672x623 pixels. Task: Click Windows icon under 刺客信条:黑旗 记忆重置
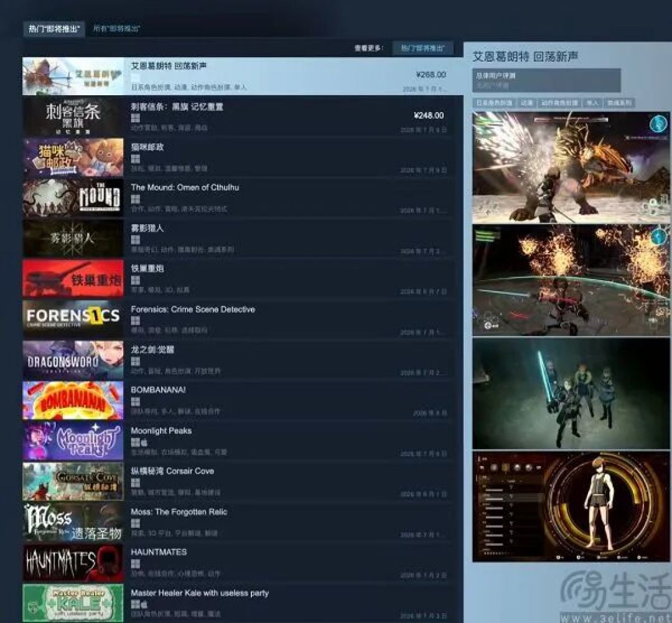[x=136, y=118]
